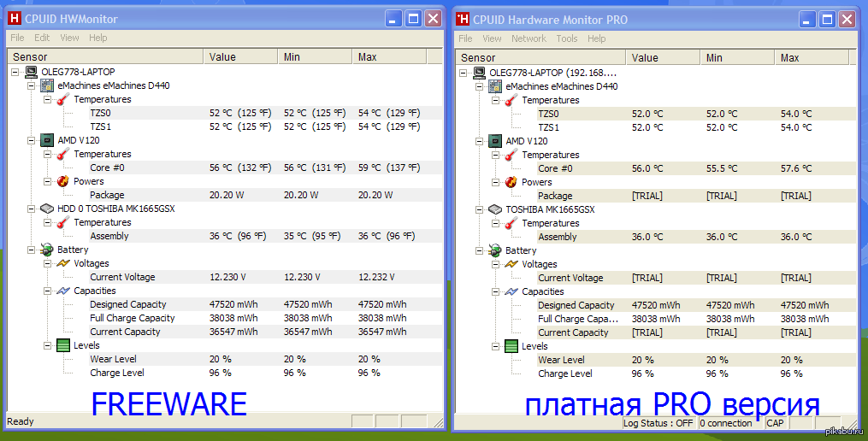
Task: Click the Min column header in HWMonitor
Action: point(315,56)
